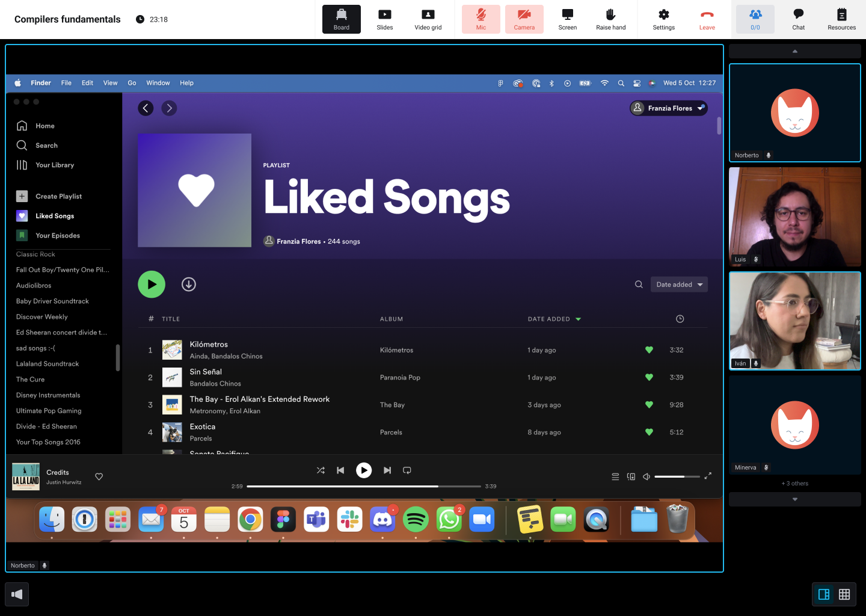This screenshot has width=866, height=616.
Task: Adjust the Spotify volume slider
Action: tap(677, 476)
